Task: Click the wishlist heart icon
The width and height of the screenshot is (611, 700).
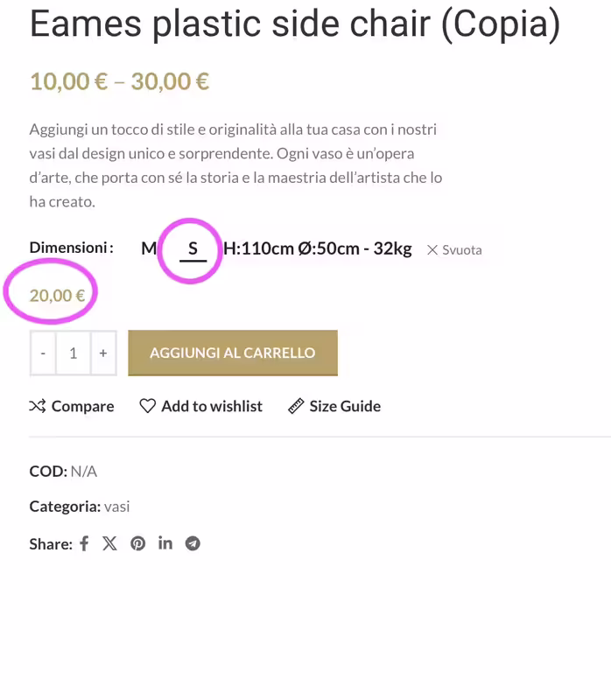Action: coord(148,406)
